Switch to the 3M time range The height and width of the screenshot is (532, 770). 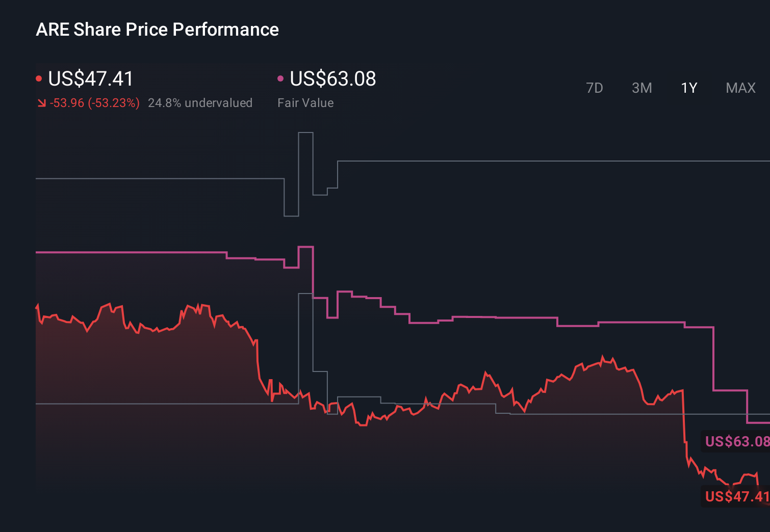click(x=641, y=88)
